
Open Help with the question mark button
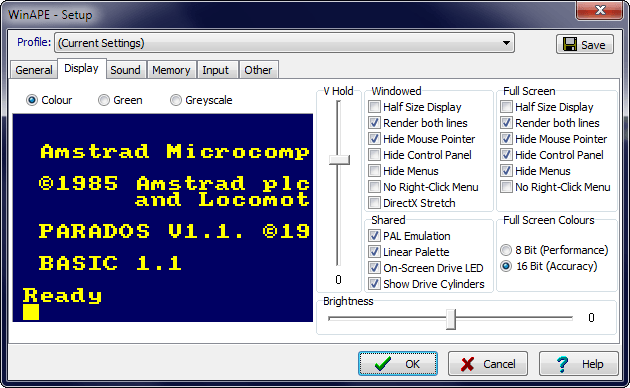(579, 364)
